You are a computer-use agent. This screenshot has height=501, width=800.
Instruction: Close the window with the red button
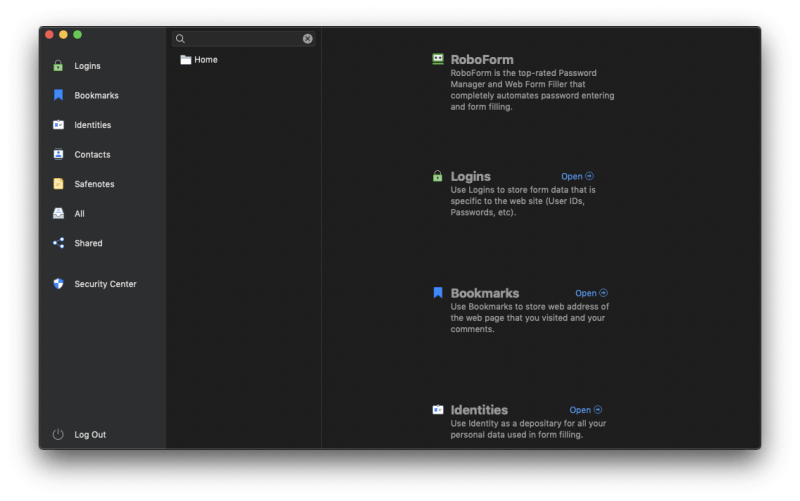coord(49,34)
